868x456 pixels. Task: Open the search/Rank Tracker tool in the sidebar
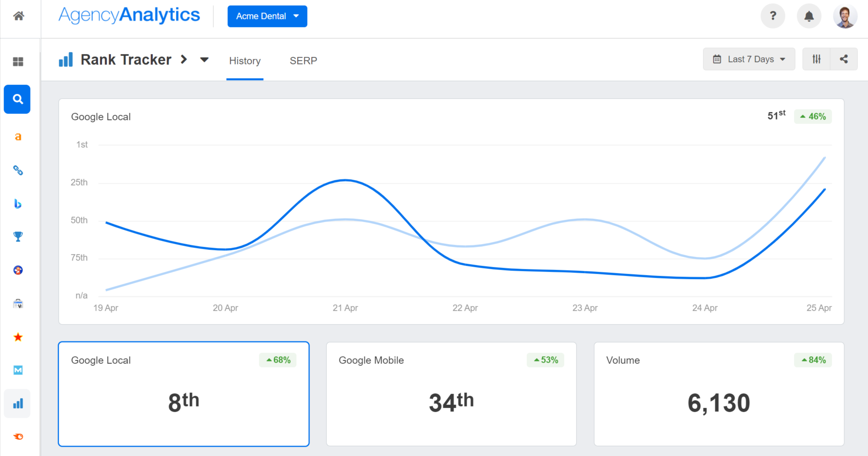click(x=17, y=99)
